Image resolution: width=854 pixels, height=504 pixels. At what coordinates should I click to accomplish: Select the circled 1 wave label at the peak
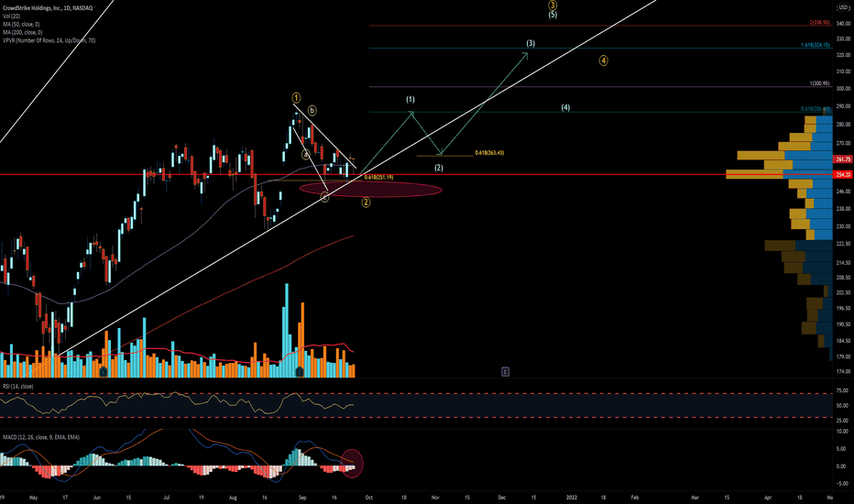(296, 98)
